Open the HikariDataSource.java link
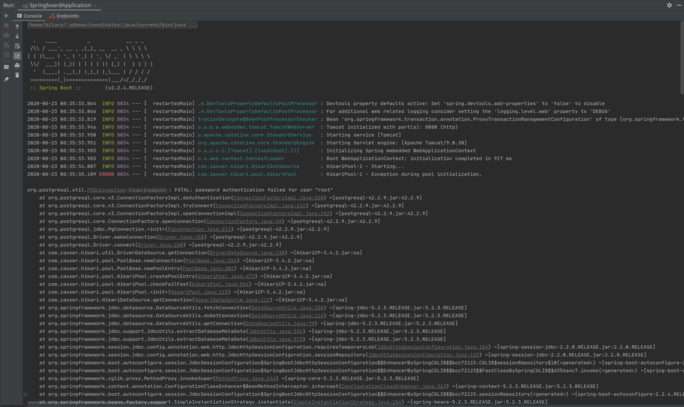The image size is (684, 407). coord(232,300)
